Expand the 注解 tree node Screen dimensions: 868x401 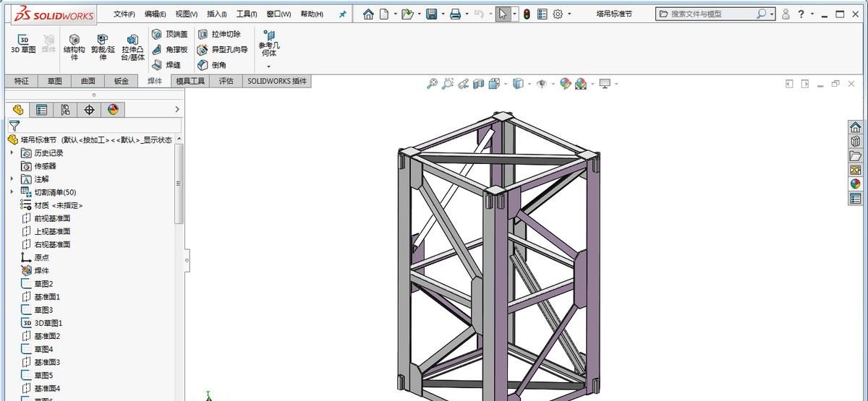pos(12,178)
